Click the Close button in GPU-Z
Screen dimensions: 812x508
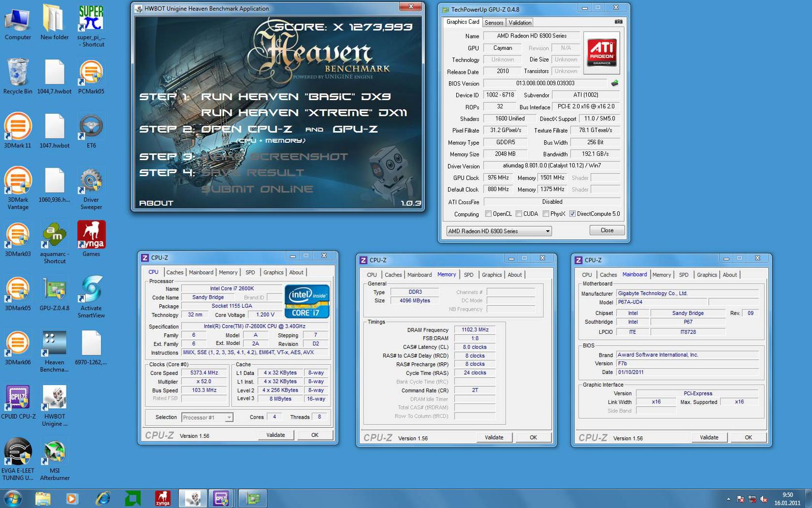click(607, 231)
